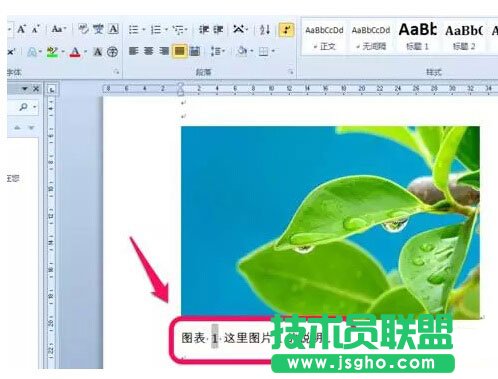Click the Asian Layout icon
Image resolution: width=498 pixels, height=379 pixels.
(240, 29)
